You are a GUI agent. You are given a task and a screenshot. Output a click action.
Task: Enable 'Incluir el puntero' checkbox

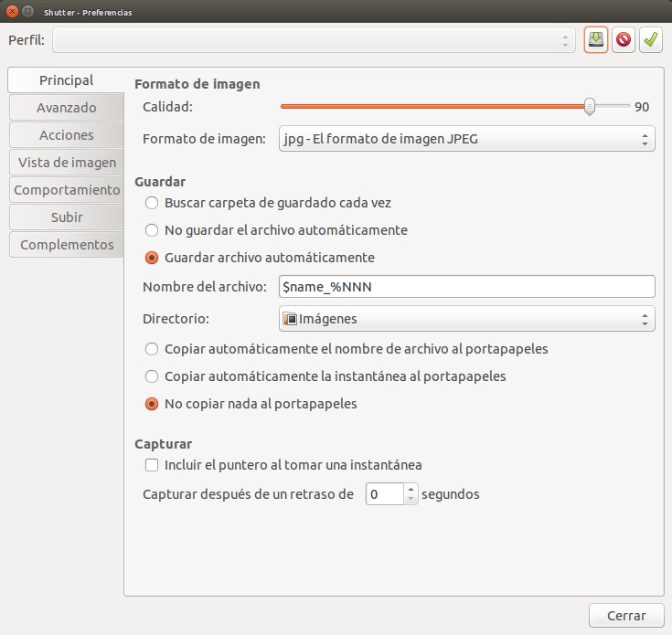click(x=153, y=465)
